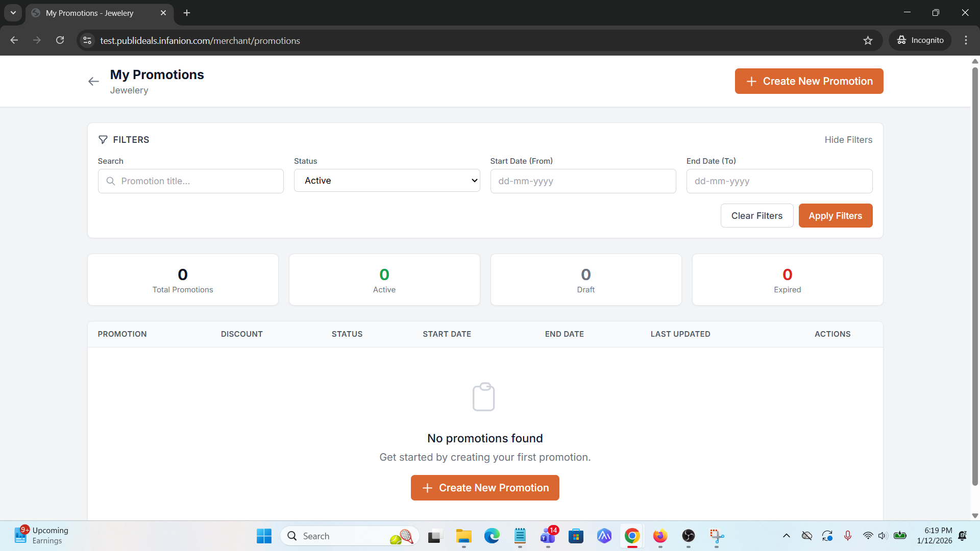Open File Explorer from the taskbar
980x551 pixels.
point(463,536)
